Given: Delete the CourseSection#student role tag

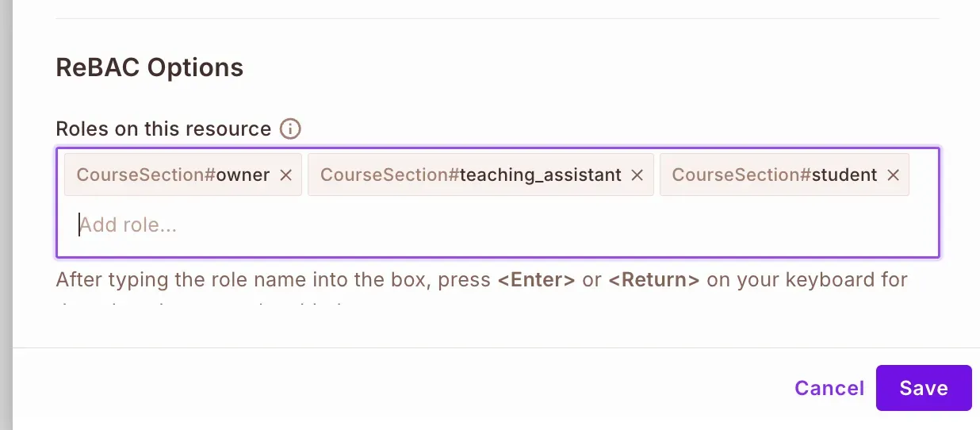Looking at the screenshot, I should click(893, 175).
